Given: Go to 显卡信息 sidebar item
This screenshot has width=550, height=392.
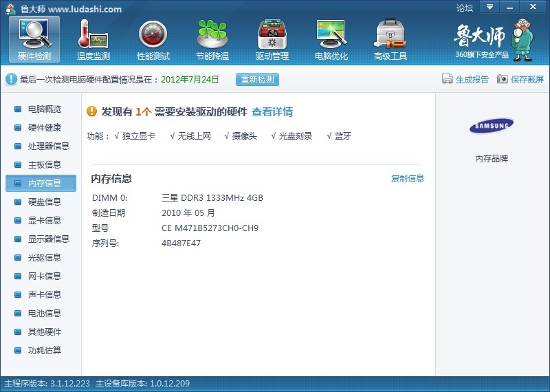Looking at the screenshot, I should point(44,221).
